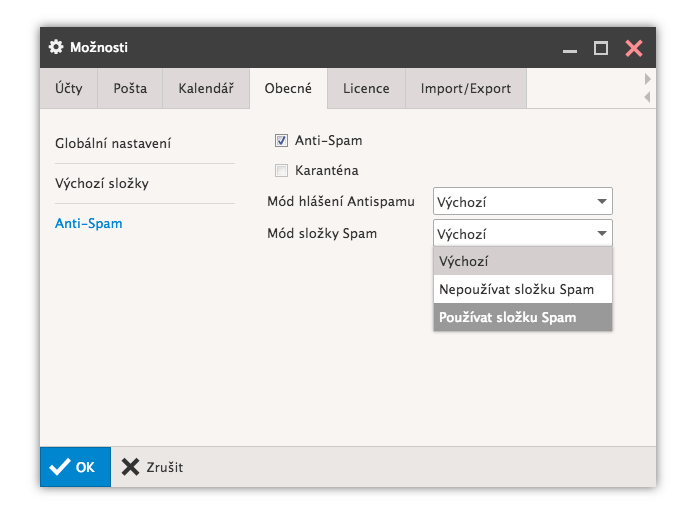Go to the Kalendář tab
The width and height of the screenshot is (692, 516).
point(206,88)
